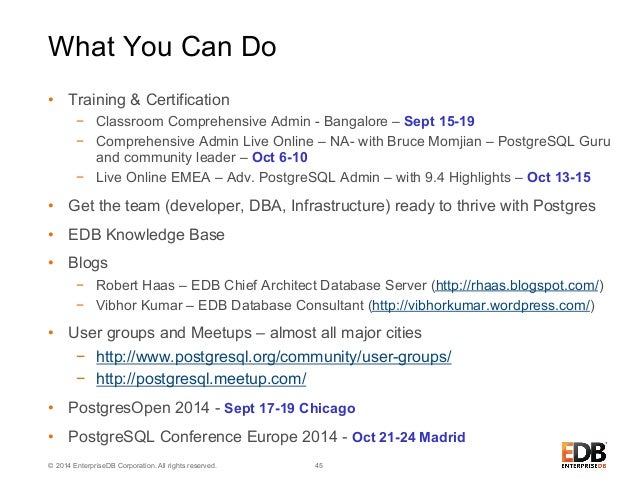
Task: Click the 'Oct 6-10' date text
Action: (280, 157)
